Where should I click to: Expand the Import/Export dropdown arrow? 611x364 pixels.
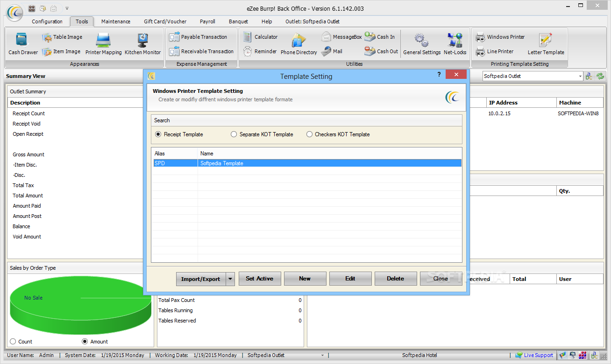230,279
